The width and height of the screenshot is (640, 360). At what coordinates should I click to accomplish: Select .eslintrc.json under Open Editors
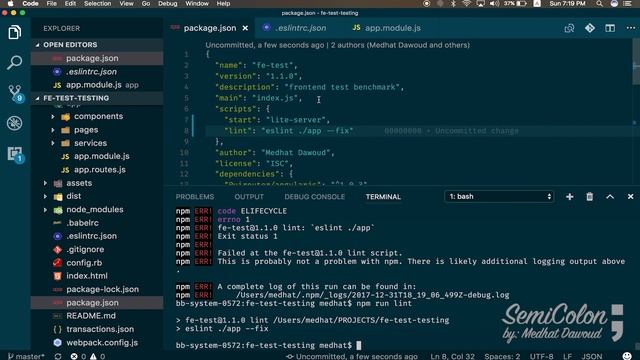click(x=91, y=72)
